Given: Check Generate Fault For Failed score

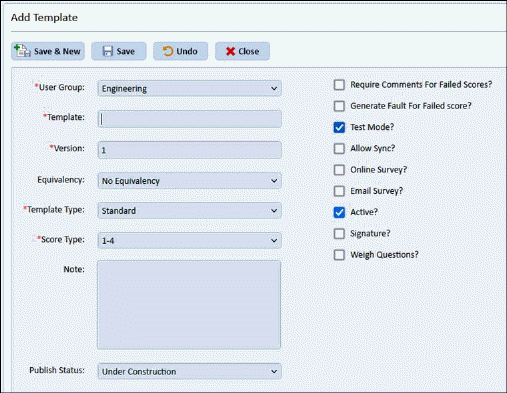Looking at the screenshot, I should click(x=339, y=106).
